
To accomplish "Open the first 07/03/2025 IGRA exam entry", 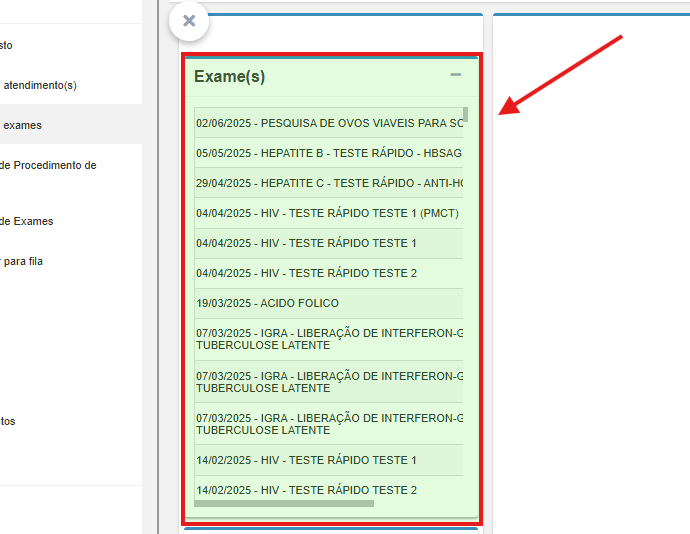I will point(329,339).
